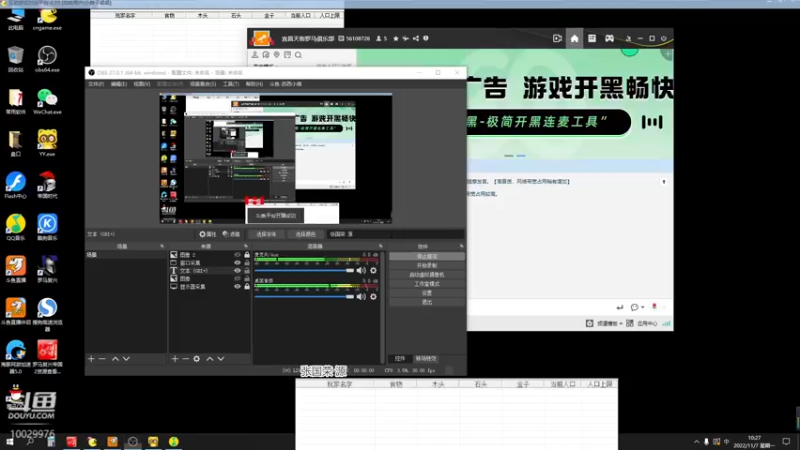Open the OBS 视图 menu

pos(141,84)
